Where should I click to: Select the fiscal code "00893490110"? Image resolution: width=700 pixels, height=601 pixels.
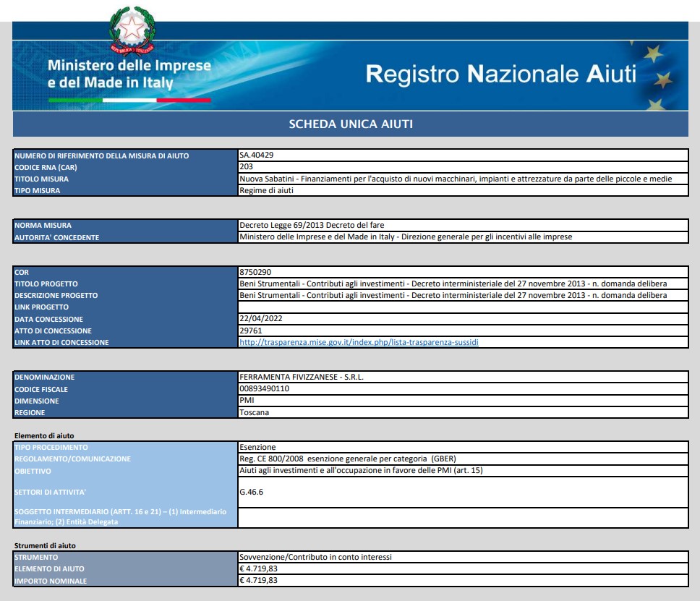coord(264,388)
